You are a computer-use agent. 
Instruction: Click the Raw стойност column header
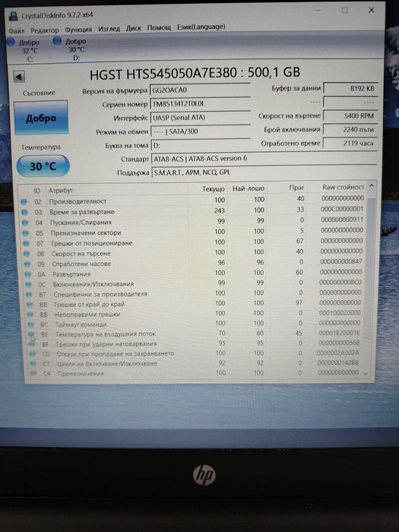click(x=343, y=187)
